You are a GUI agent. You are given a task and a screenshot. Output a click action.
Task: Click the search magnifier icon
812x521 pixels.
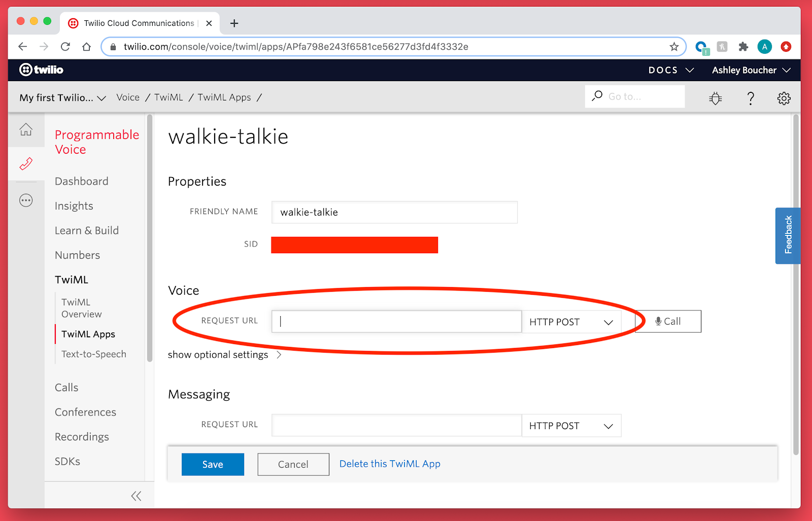tap(597, 95)
